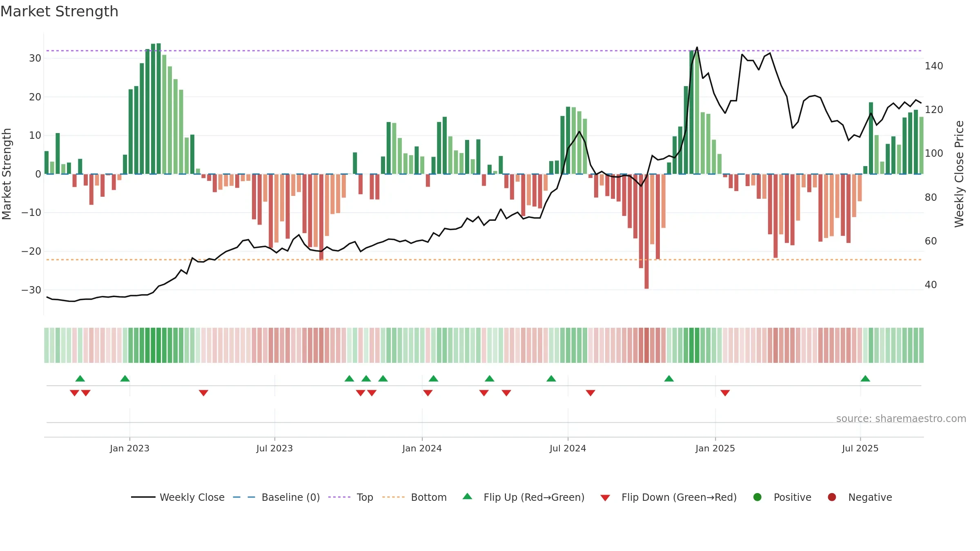The height and width of the screenshot is (551, 980).
Task: Click the Jul 2024 x-axis label
Action: pos(568,448)
